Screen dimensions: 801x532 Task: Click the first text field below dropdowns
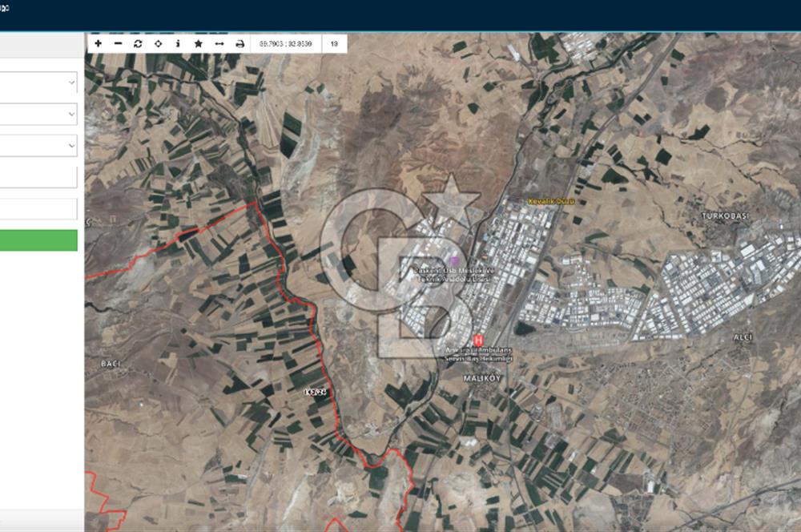[x=38, y=177]
